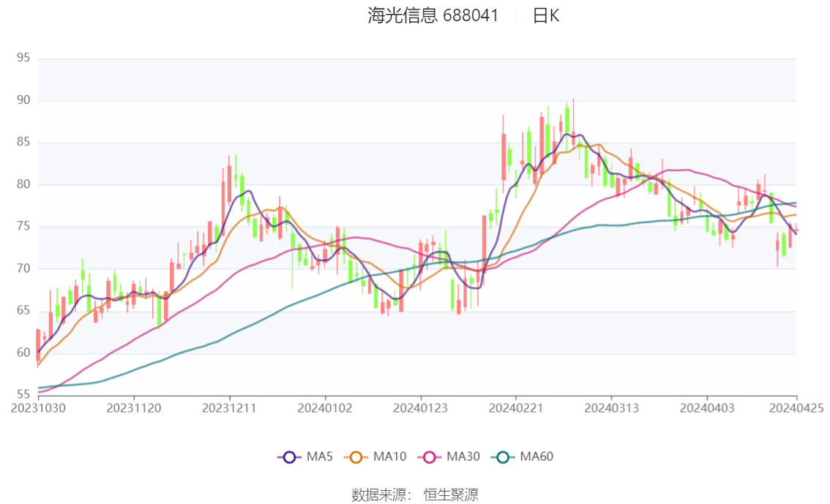Click the 20231120 x-axis date label
This screenshot has height=504, width=830.
(x=134, y=408)
